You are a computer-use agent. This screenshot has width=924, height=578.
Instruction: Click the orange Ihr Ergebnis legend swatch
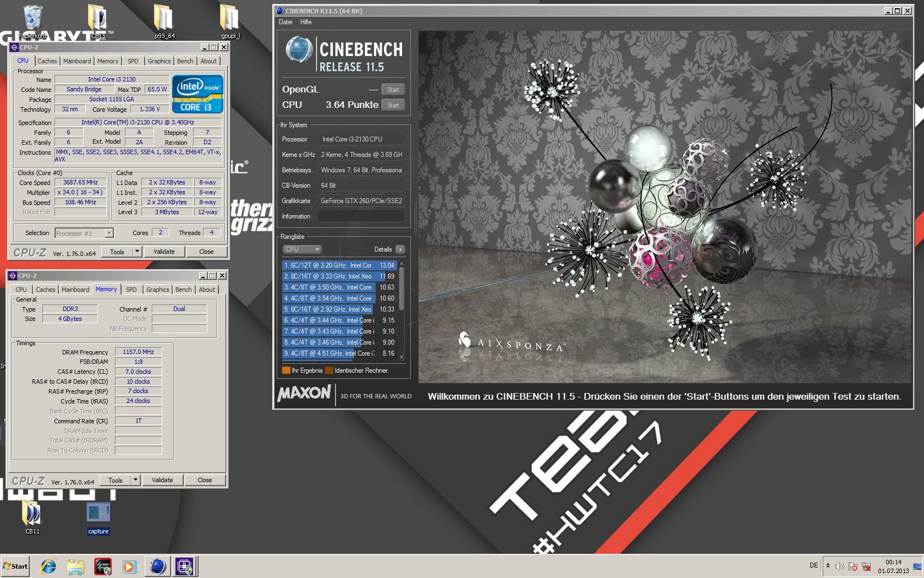click(x=286, y=370)
